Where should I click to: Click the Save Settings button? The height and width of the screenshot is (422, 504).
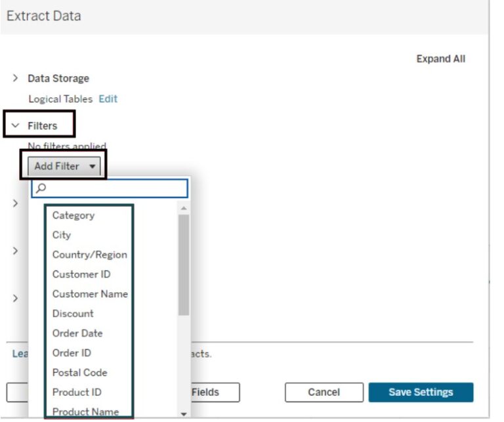[421, 392]
